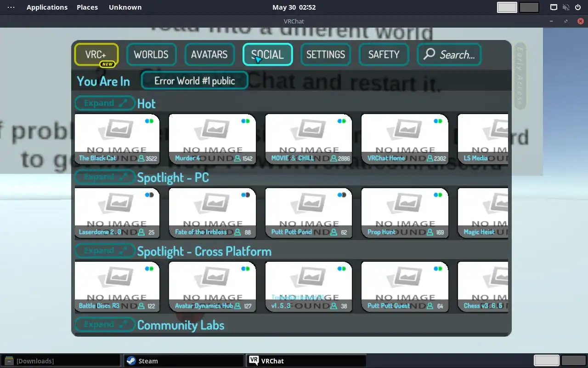Click the volume muted tray icon

tap(566, 7)
